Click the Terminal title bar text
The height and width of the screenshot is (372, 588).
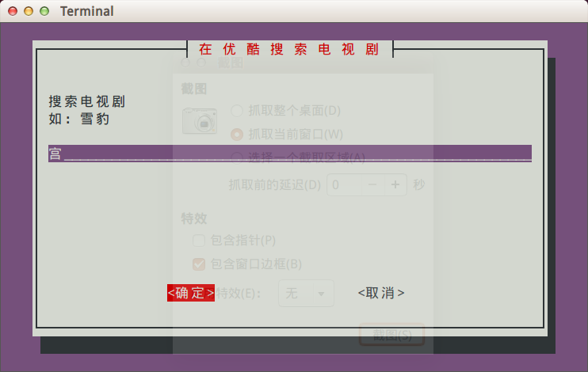tap(87, 11)
